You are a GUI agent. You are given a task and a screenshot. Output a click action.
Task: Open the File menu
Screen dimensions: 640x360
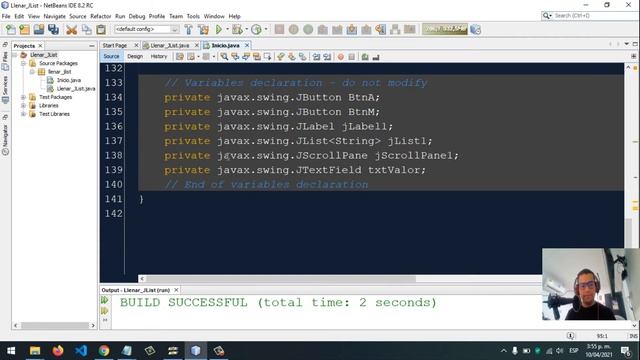[6, 16]
